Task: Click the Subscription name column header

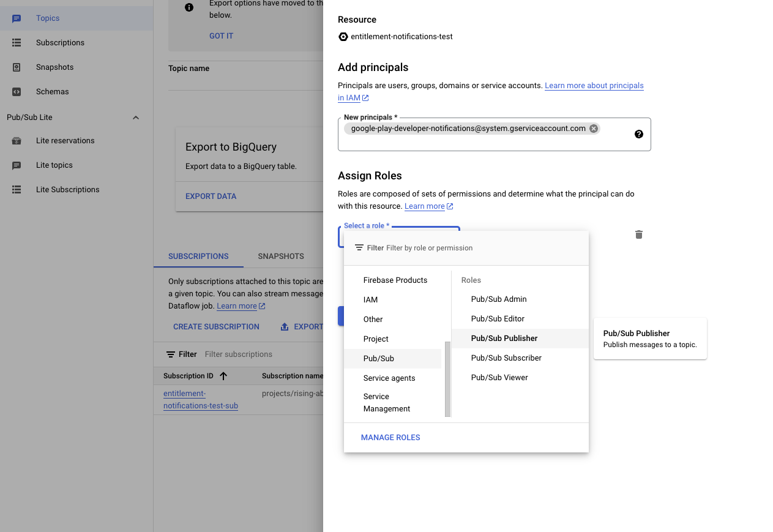Action: click(x=292, y=376)
